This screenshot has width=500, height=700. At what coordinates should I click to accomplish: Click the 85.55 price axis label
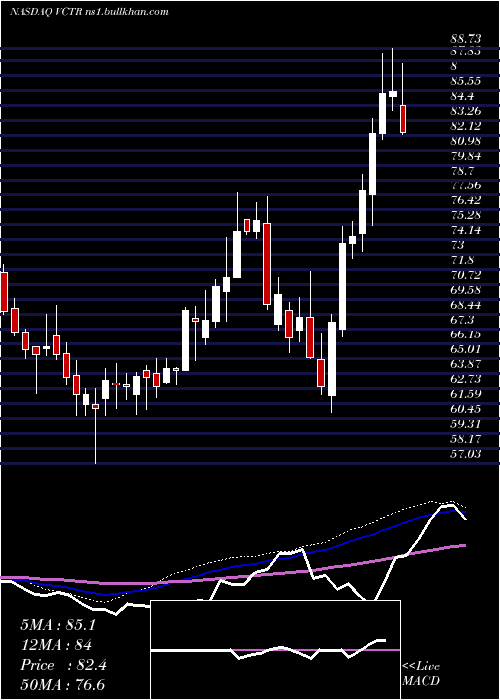[x=466, y=81]
